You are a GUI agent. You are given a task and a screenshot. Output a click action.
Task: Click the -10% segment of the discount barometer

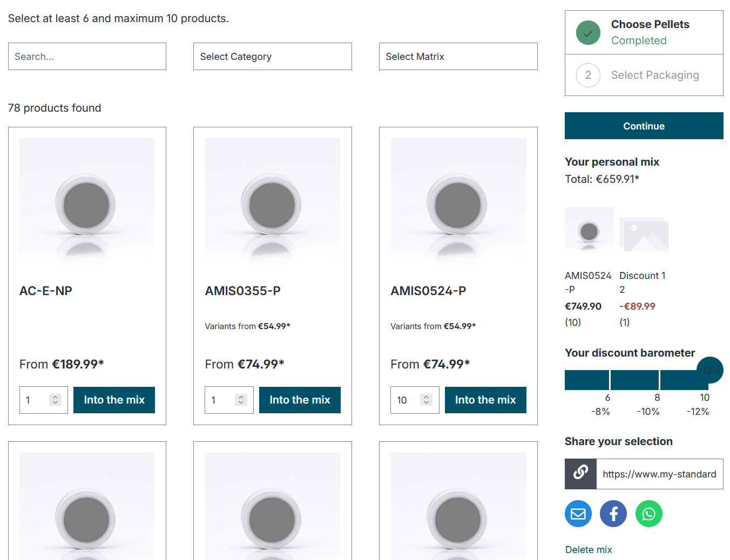pos(634,380)
